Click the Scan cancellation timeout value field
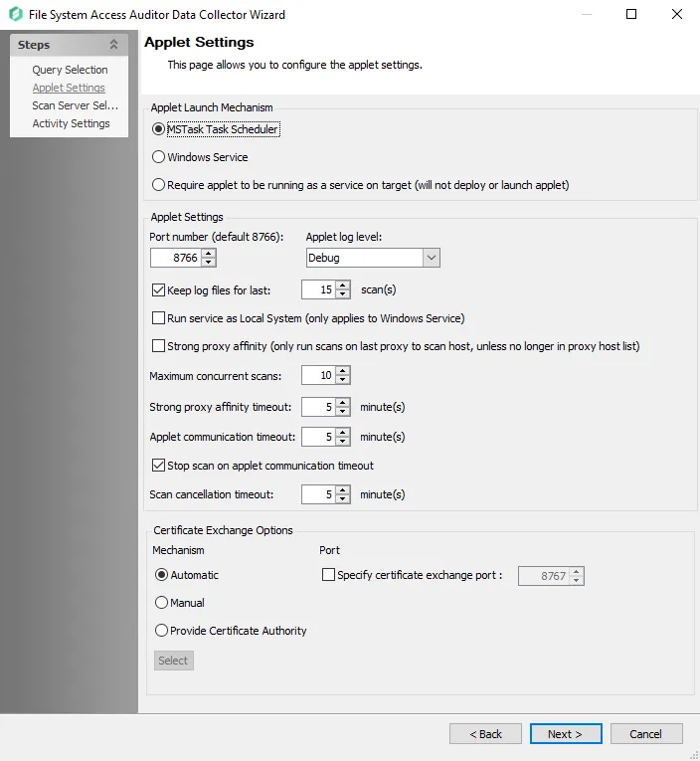The height and width of the screenshot is (761, 700). [318, 494]
